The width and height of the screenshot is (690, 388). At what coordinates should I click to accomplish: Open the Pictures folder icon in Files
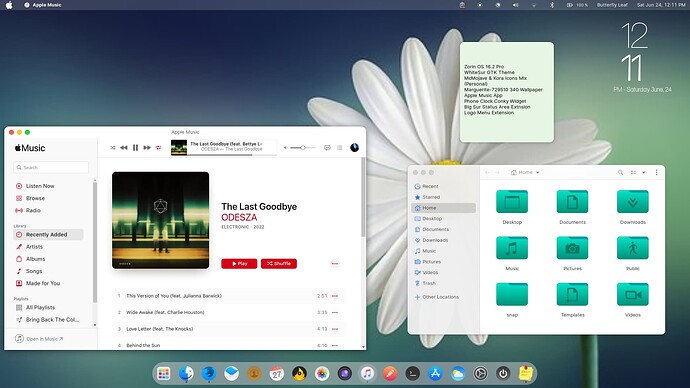[x=572, y=248]
